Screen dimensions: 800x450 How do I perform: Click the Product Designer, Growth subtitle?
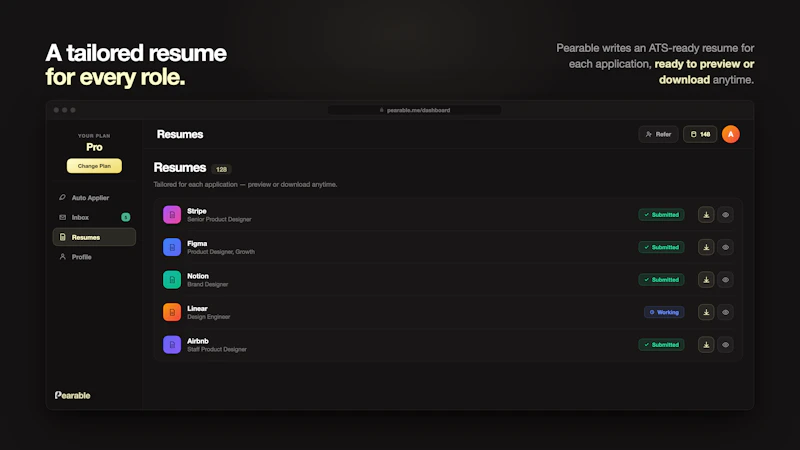221,252
